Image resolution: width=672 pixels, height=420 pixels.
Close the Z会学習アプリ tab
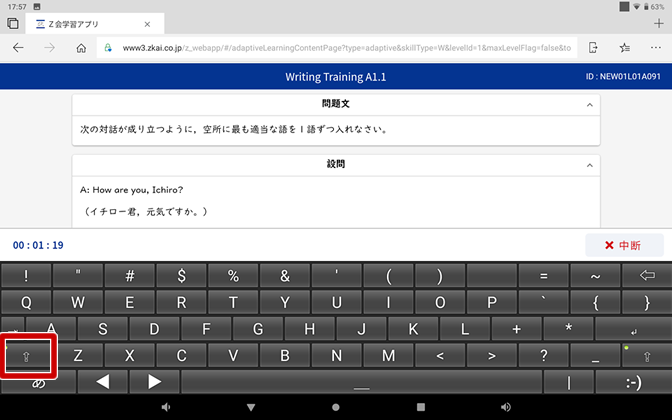147,24
